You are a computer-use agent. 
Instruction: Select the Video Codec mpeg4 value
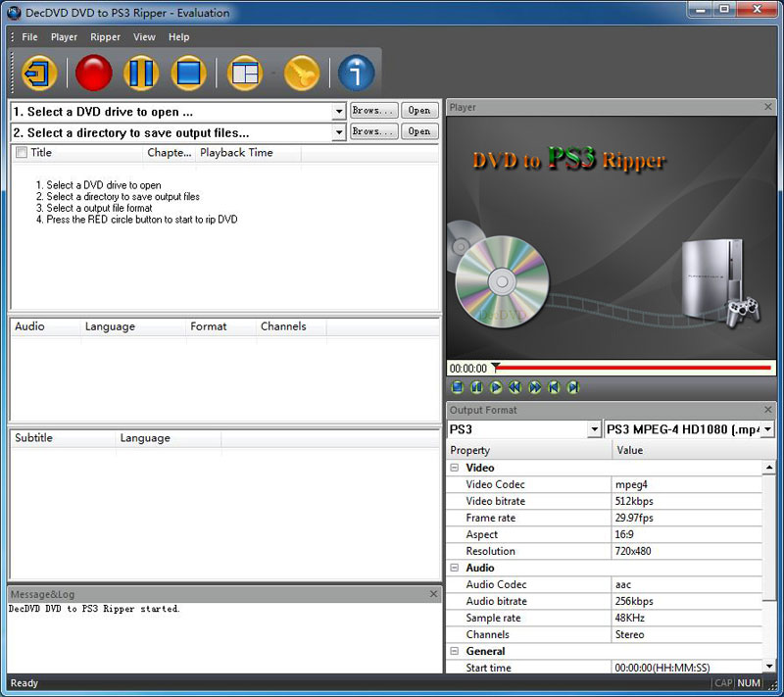pyautogui.click(x=687, y=484)
